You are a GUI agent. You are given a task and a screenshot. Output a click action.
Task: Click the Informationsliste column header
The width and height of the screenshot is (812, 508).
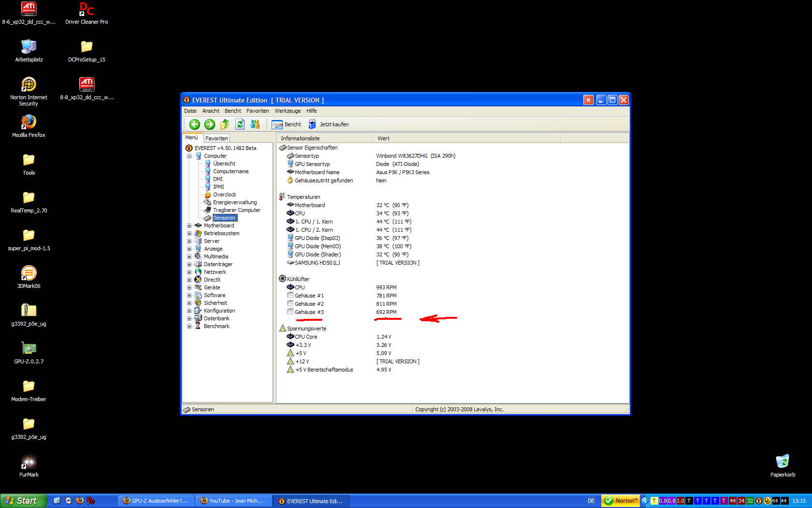(325, 138)
